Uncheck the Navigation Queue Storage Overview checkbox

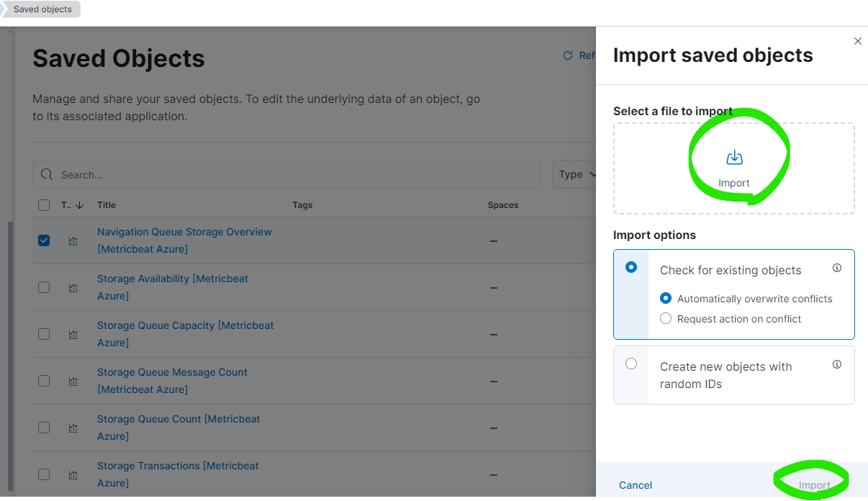tap(44, 240)
